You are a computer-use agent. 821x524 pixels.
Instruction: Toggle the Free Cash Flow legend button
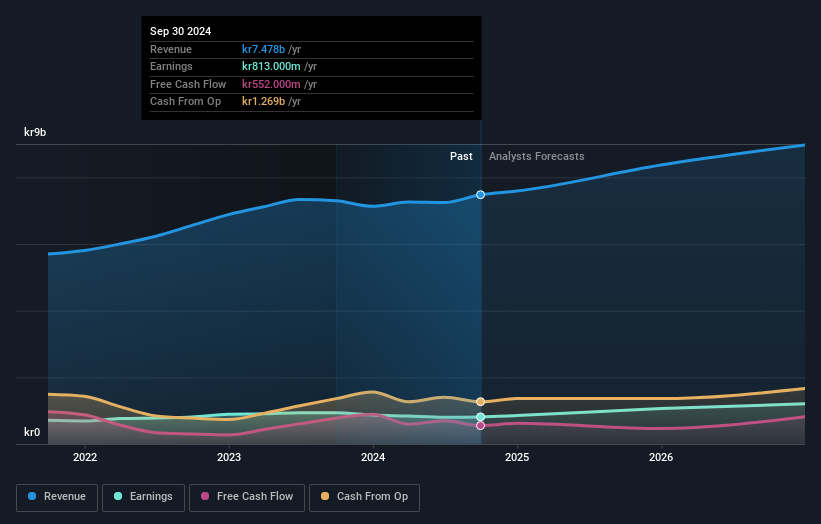point(247,497)
